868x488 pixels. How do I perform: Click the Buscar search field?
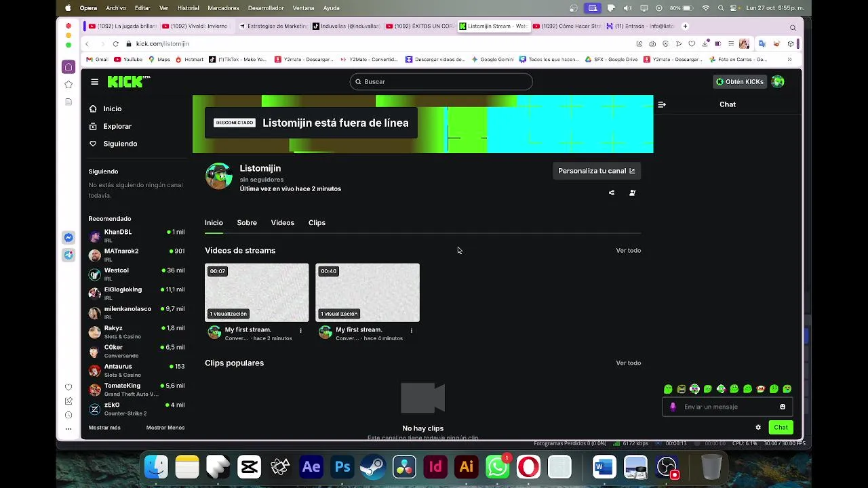441,82
